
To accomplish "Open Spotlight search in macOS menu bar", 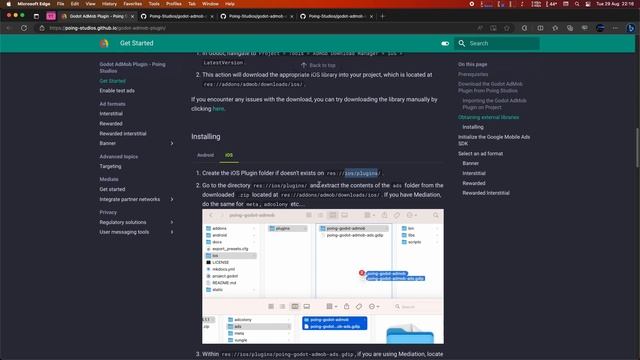I will coord(577,4).
